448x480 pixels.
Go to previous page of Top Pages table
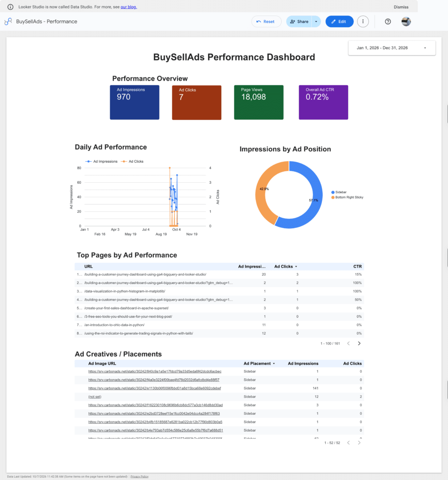tap(349, 344)
